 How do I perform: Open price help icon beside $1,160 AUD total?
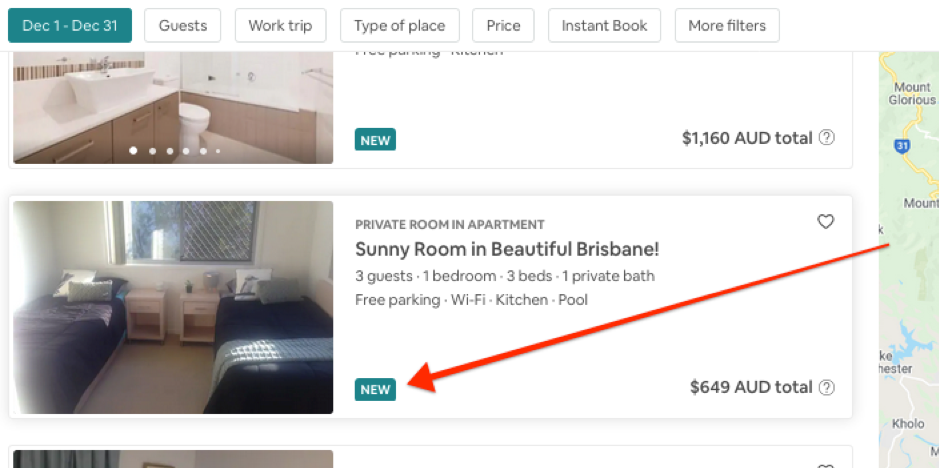826,138
